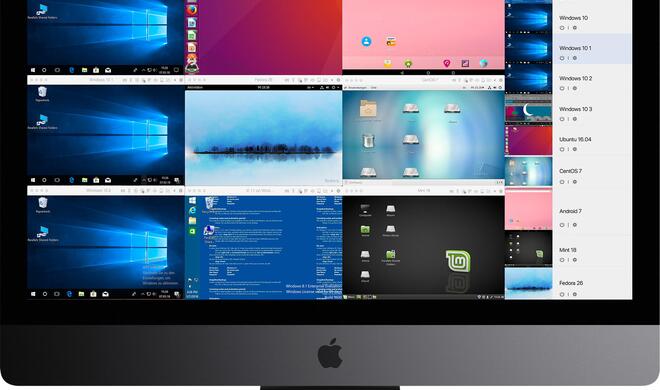
Task: Open Fedora clock dropdown in top bar
Action: [x=263, y=88]
